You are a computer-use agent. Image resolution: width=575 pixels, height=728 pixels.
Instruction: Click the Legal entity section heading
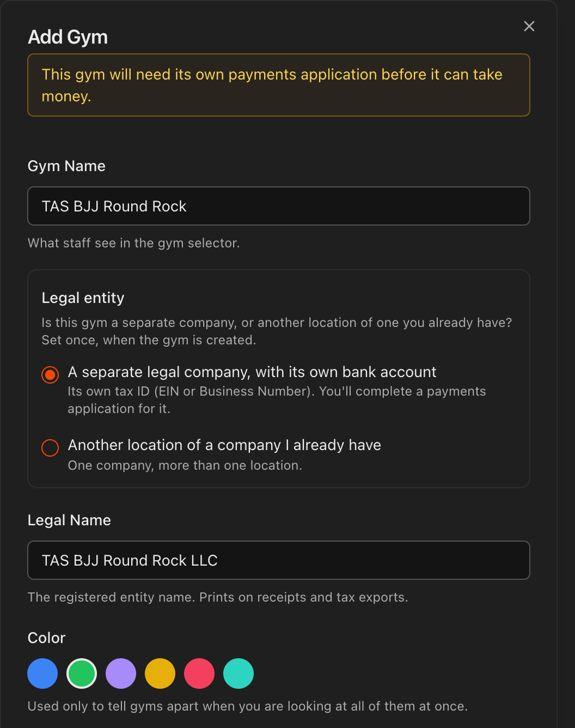tap(83, 298)
